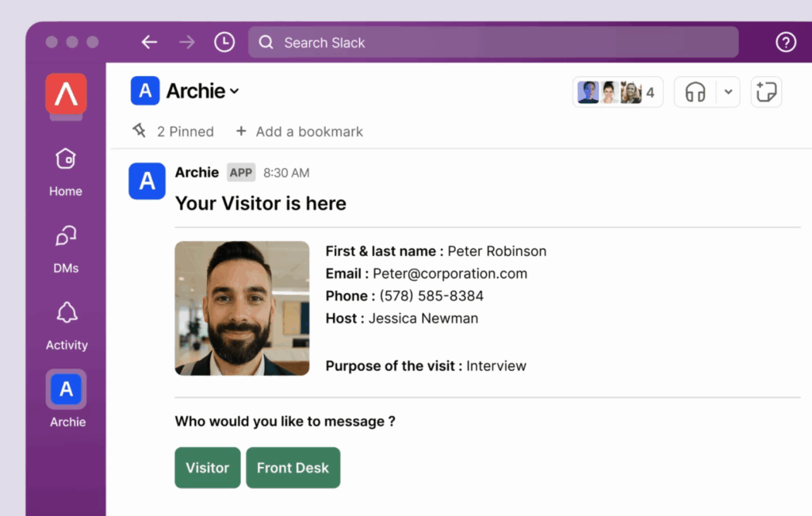The height and width of the screenshot is (516, 812).
Task: Click the Archie app avatar beside the message
Action: coord(147,181)
